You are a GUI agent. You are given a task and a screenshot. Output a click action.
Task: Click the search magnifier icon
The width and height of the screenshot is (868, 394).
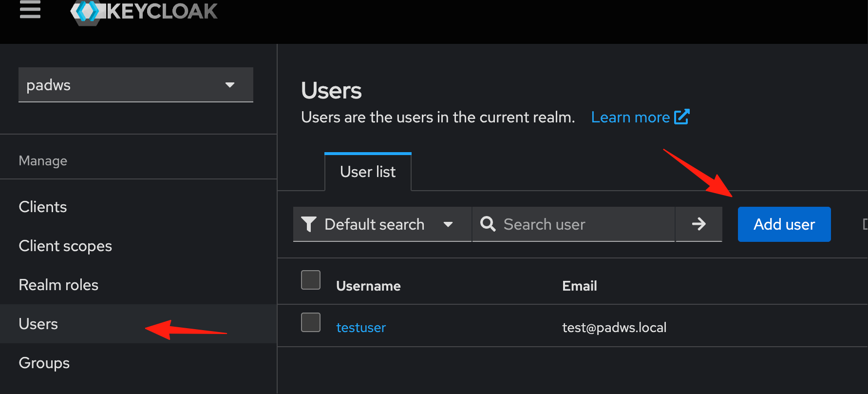coord(488,224)
